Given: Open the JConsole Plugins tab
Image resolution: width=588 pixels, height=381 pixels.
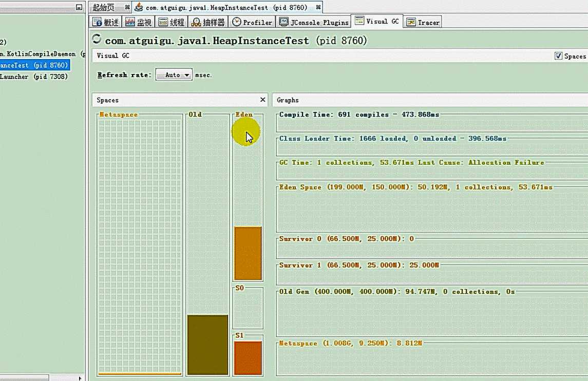Looking at the screenshot, I should (x=313, y=22).
